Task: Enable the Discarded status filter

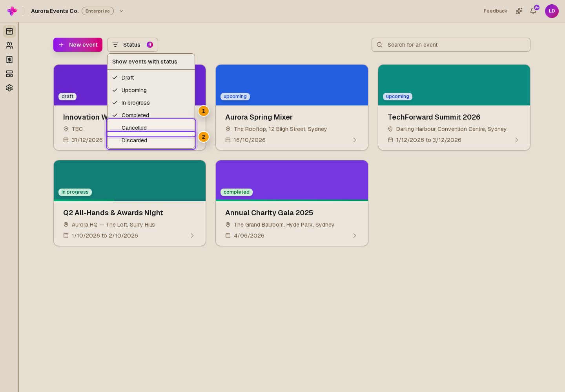Action: coord(151,140)
